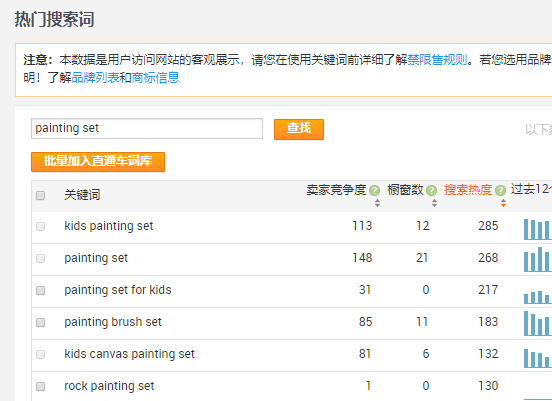The image size is (552, 401).
Task: Open the 禁限售规则 link
Action: tap(437, 60)
